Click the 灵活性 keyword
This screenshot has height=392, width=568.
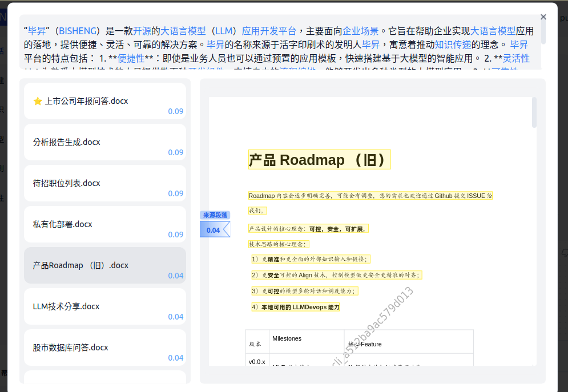pos(516,59)
